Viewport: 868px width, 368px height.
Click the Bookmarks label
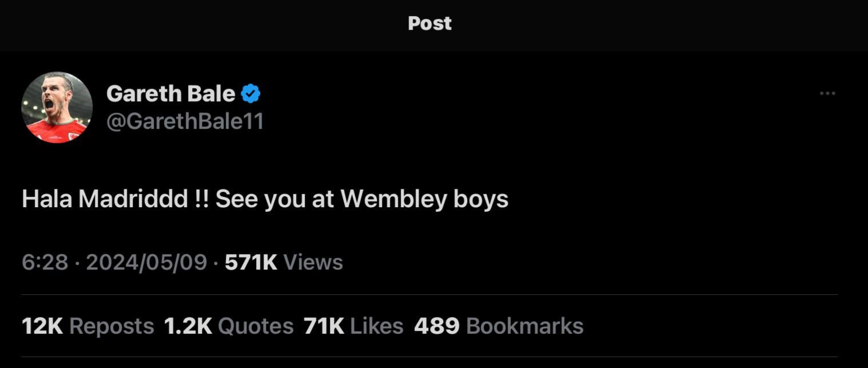[524, 326]
